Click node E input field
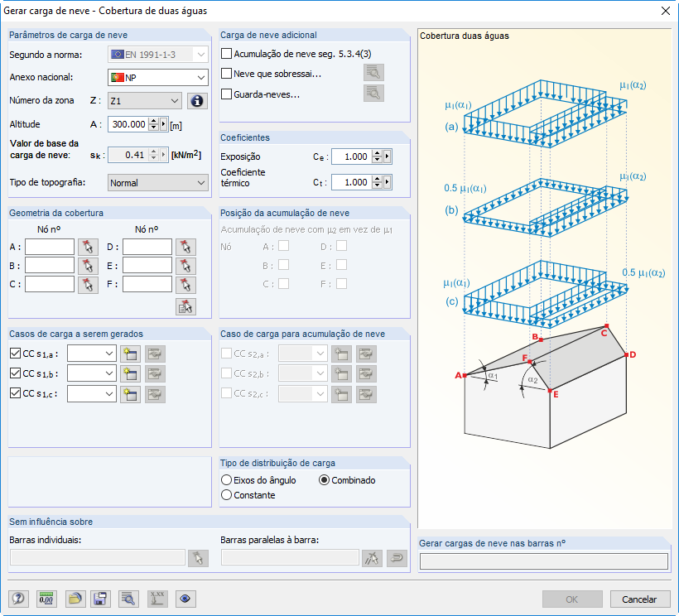Image resolution: width=679 pixels, height=616 pixels. pyautogui.click(x=147, y=266)
